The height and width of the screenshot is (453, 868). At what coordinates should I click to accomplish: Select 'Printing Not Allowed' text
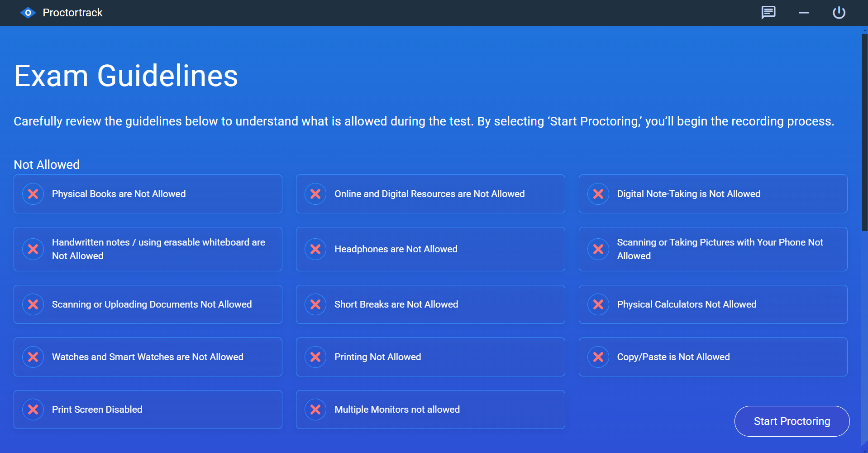pyautogui.click(x=378, y=357)
